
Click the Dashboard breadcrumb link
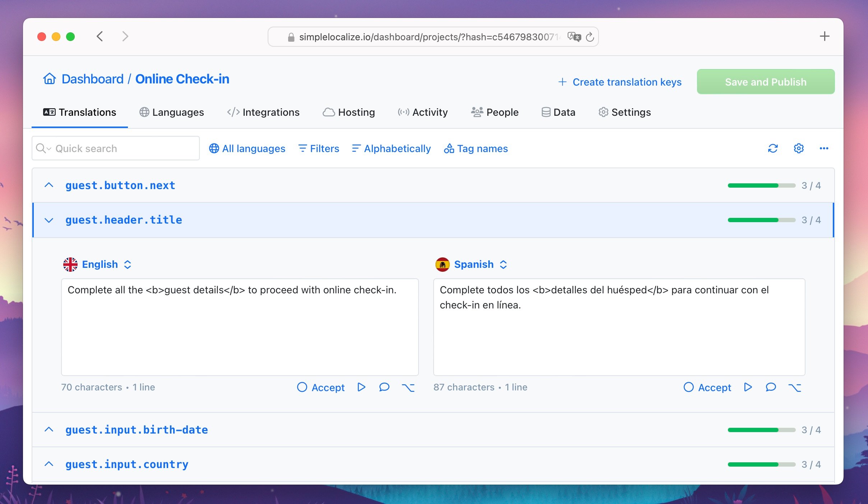click(92, 79)
